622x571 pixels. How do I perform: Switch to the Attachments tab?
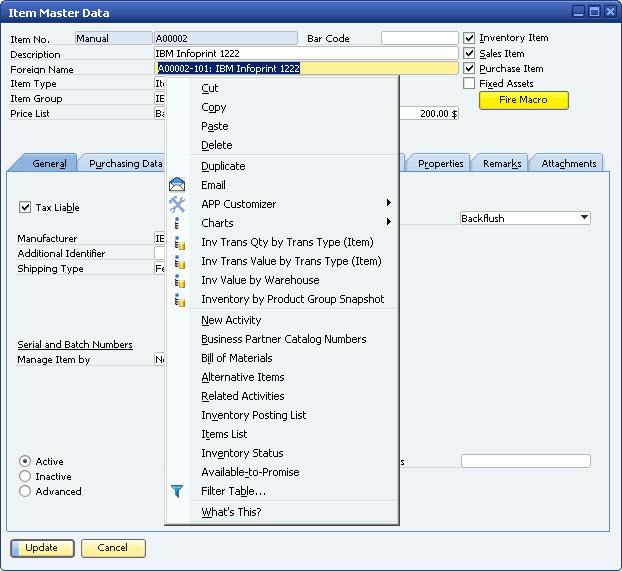tap(568, 163)
